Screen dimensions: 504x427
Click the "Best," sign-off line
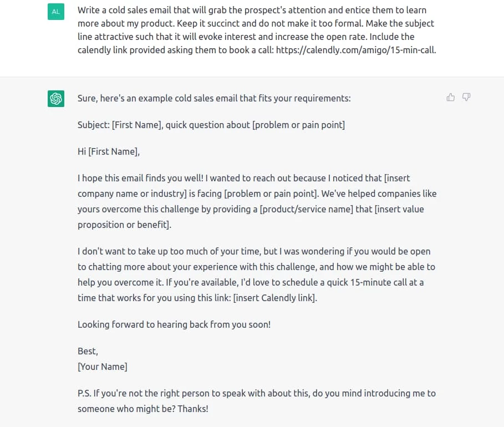pyautogui.click(x=88, y=351)
